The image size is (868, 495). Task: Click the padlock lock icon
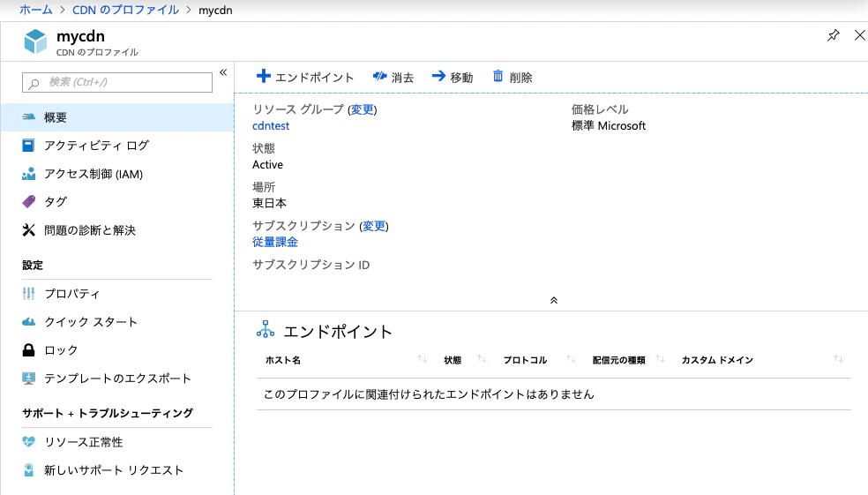(28, 350)
